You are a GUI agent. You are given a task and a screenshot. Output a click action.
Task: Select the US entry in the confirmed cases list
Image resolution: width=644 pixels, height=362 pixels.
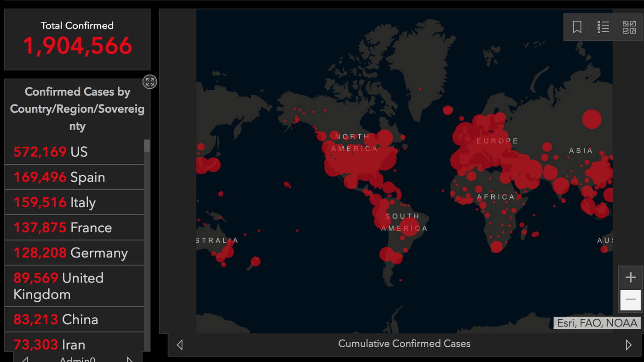74,152
